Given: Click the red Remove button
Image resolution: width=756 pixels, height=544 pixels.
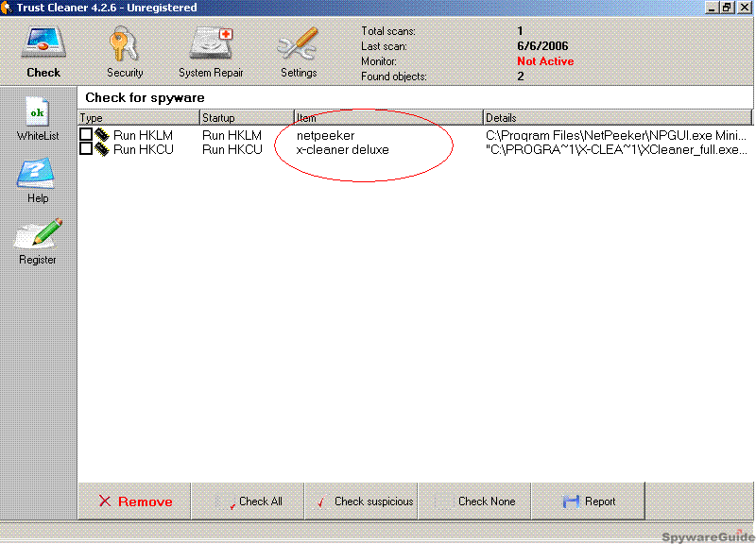Looking at the screenshot, I should (x=134, y=501).
